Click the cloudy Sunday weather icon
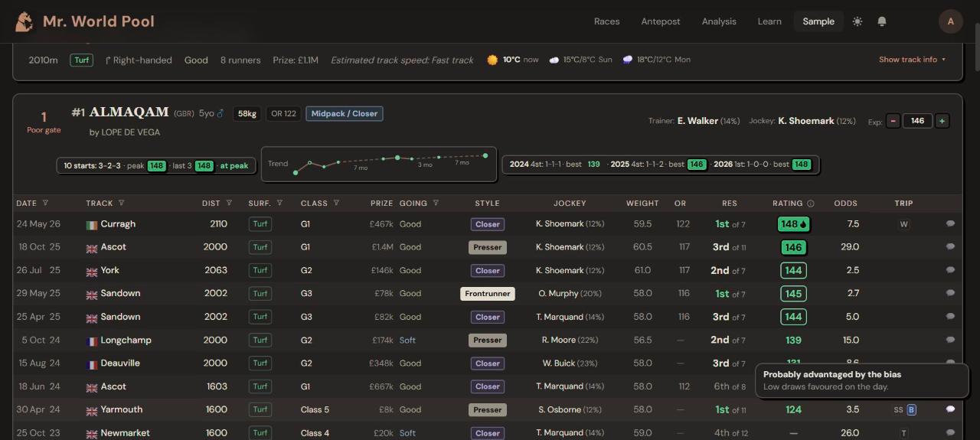 pos(554,60)
